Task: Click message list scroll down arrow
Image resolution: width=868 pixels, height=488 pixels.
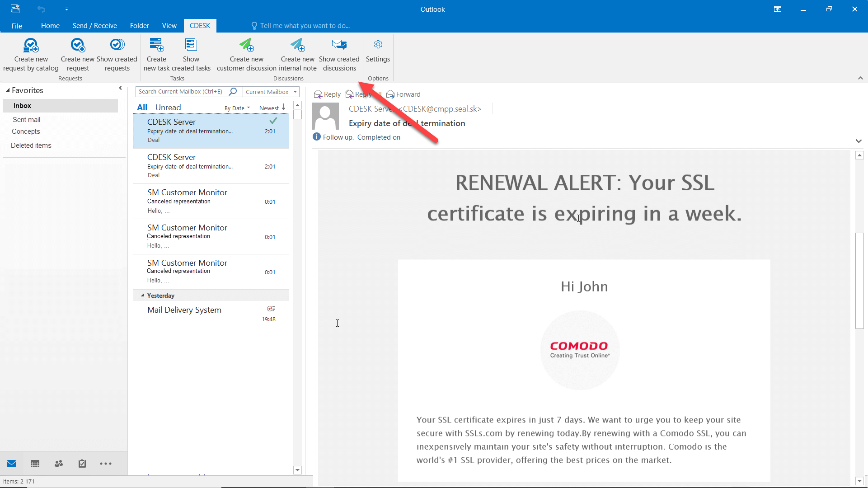Action: click(x=297, y=470)
